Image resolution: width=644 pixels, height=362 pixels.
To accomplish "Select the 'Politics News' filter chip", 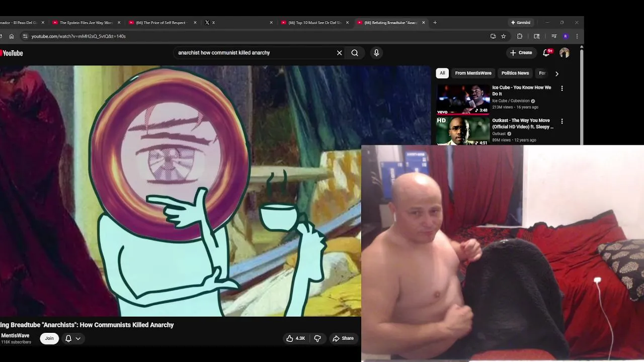I will (x=515, y=73).
